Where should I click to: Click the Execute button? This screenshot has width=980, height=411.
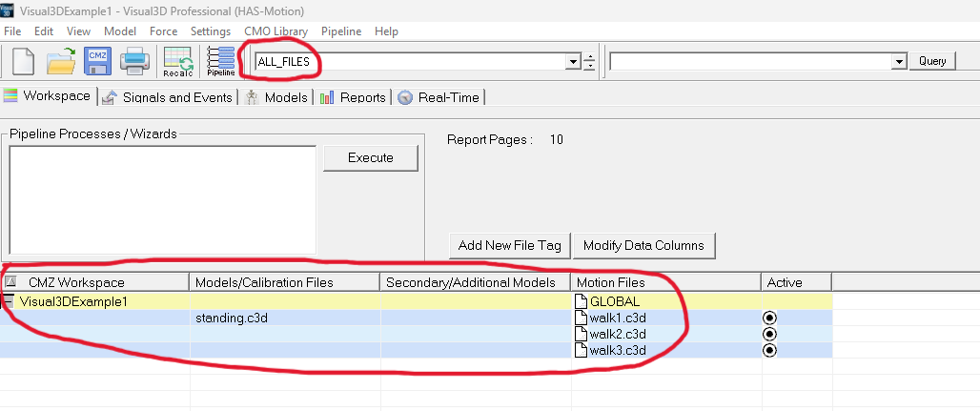[371, 157]
